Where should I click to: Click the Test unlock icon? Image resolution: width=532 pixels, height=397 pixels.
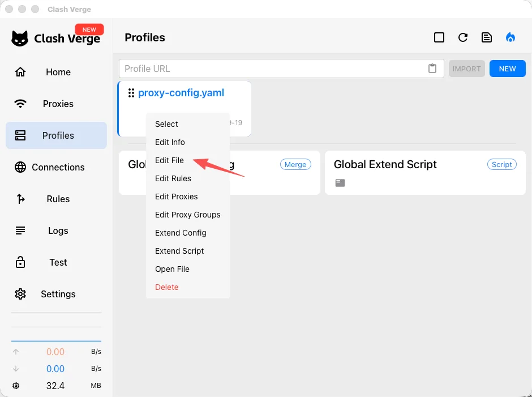click(20, 262)
